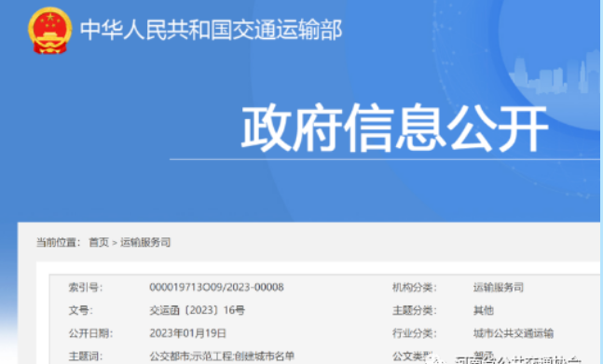The width and height of the screenshot is (603, 364).
Task: Select the 行业分类 label
Action: click(415, 333)
